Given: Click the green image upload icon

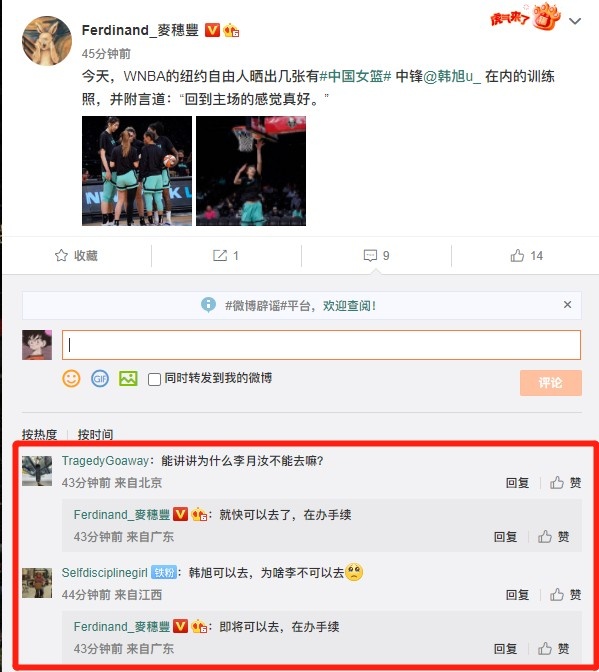Looking at the screenshot, I should click(128, 378).
